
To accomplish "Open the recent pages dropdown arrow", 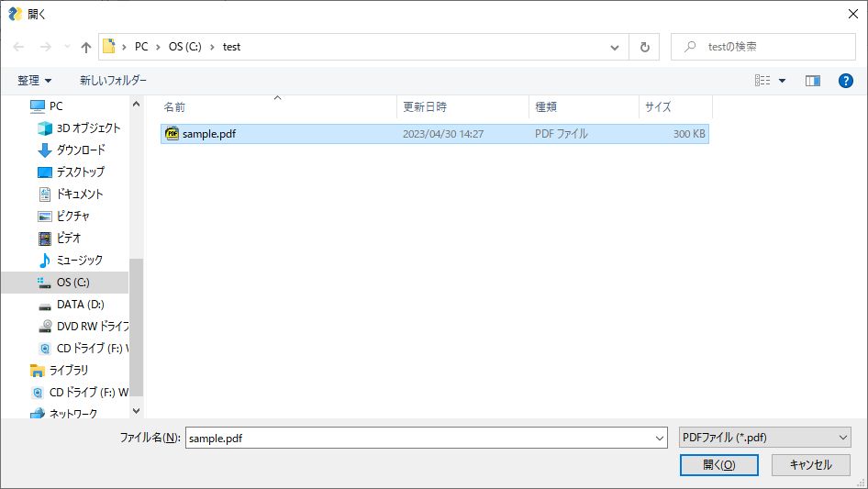I will pos(67,47).
